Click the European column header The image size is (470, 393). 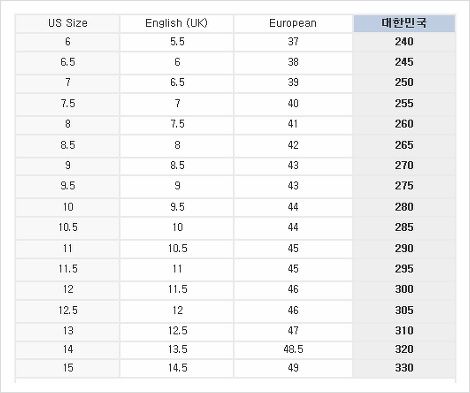tap(293, 23)
